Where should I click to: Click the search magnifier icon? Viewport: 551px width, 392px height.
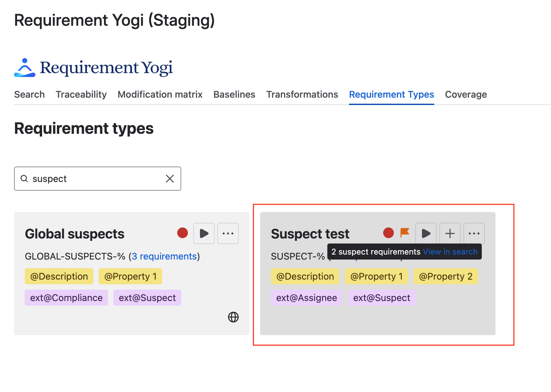[24, 179]
